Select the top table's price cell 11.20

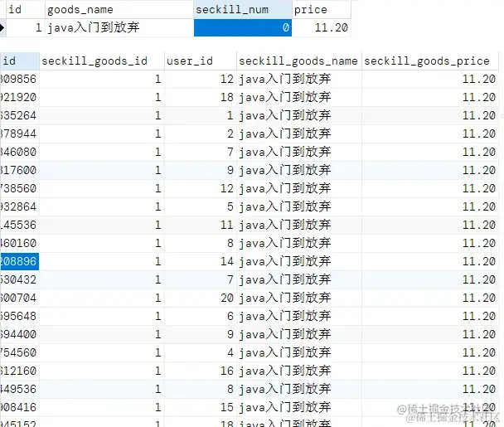[x=321, y=27]
